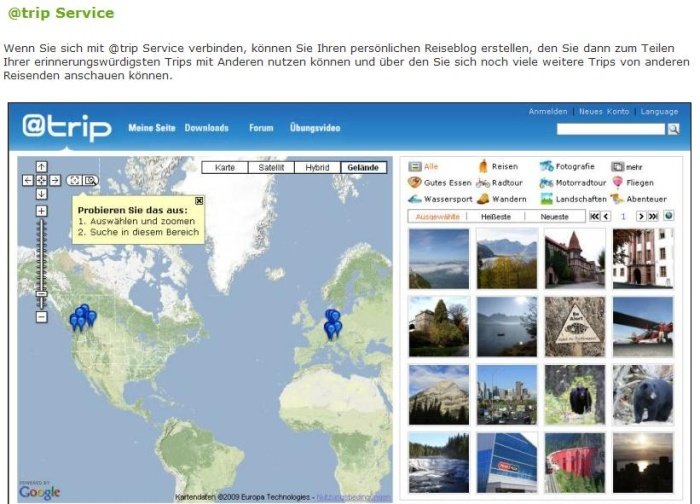This screenshot has width=700, height=504.
Task: Open the Forum menu item
Action: [x=261, y=128]
